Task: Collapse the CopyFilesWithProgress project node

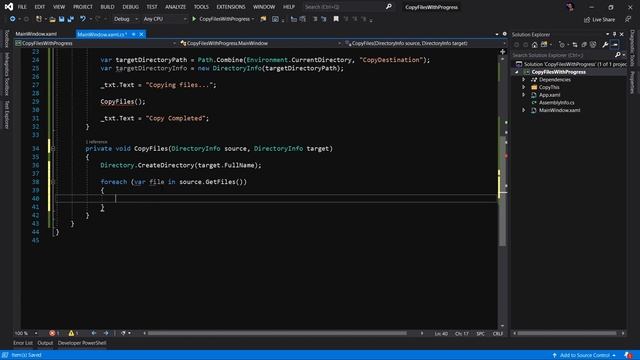Action: coord(516,72)
